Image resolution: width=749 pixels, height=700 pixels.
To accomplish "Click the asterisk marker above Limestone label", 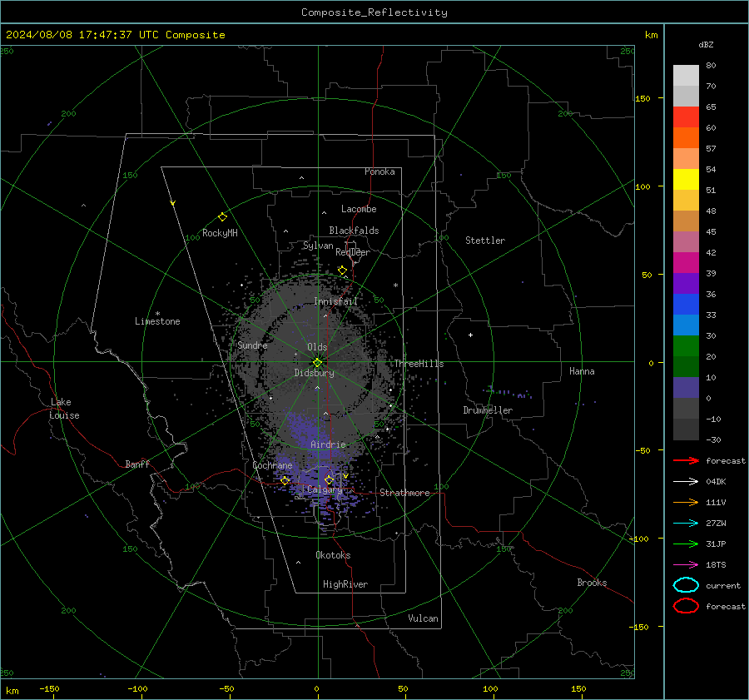I will click(x=157, y=314).
